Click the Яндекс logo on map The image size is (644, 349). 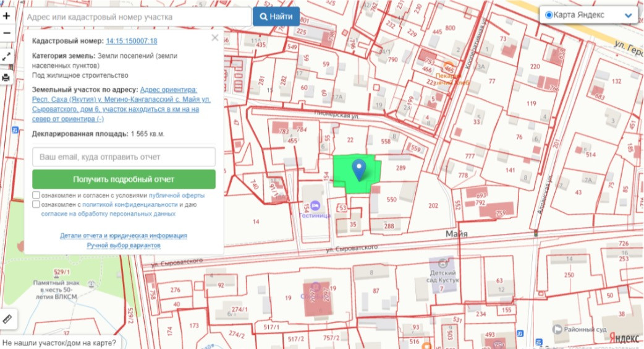click(624, 338)
